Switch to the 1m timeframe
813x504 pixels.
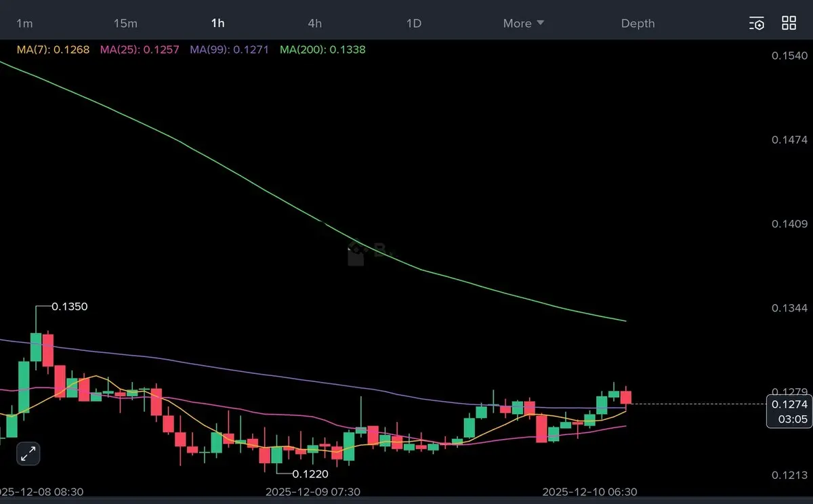(x=24, y=23)
